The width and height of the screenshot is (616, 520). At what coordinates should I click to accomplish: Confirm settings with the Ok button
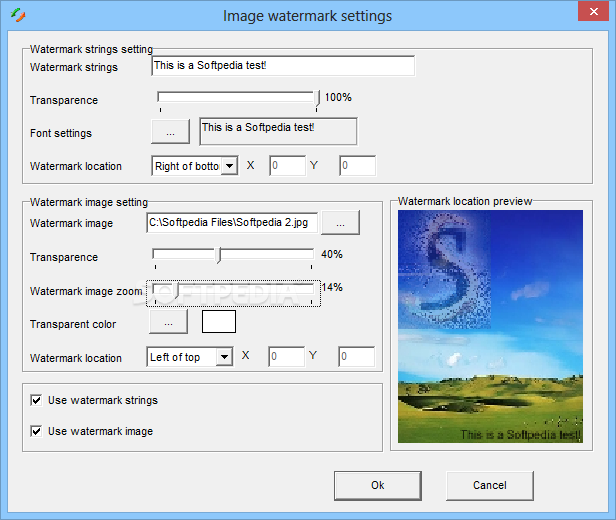point(378,485)
